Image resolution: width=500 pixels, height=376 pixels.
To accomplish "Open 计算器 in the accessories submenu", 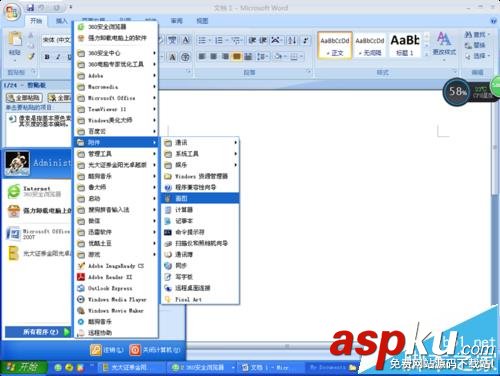I will click(200, 210).
